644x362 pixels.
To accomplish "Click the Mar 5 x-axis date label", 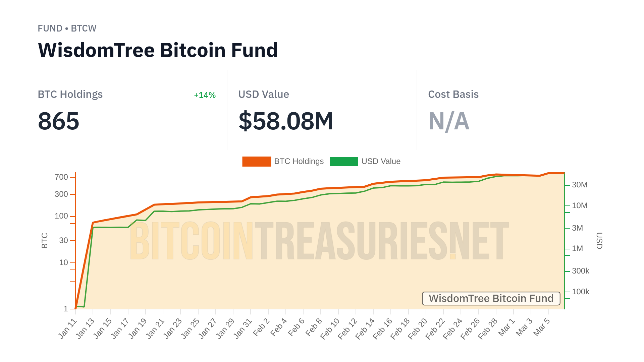I will point(541,327).
